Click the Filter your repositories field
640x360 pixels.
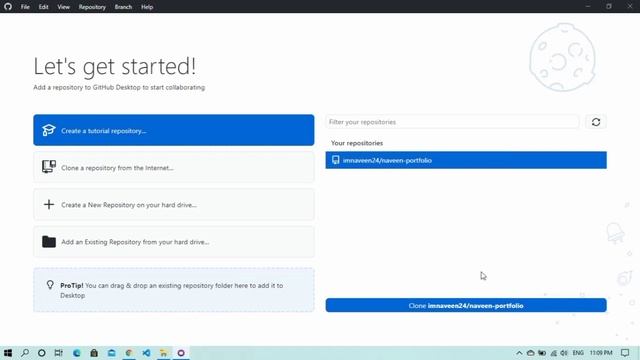(452, 122)
